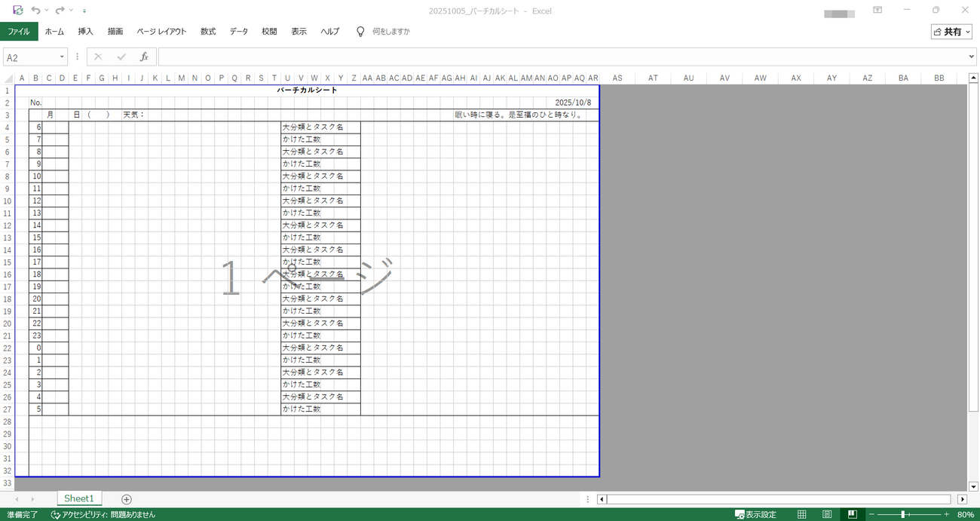Open ribbon display options icon in the title bar
980x521 pixels.
[x=877, y=11]
